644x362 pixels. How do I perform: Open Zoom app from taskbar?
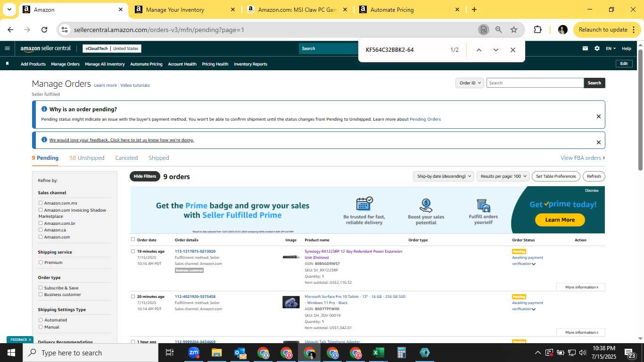[x=193, y=353]
